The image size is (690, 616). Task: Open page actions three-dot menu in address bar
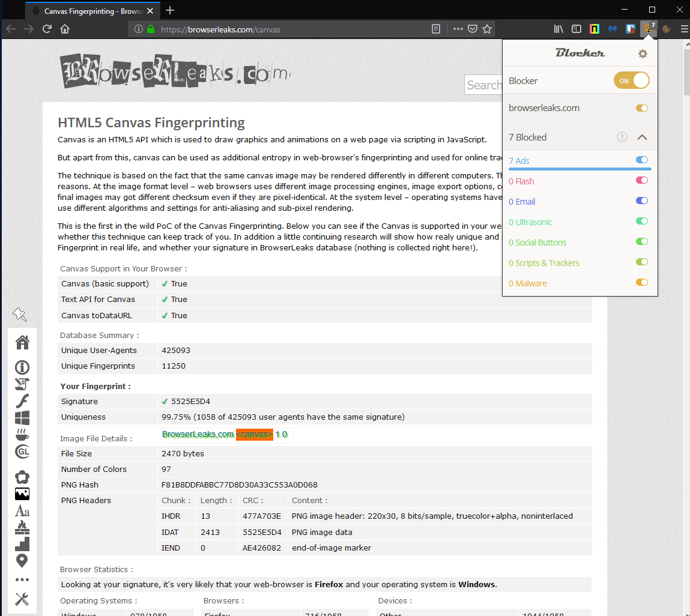click(x=458, y=29)
